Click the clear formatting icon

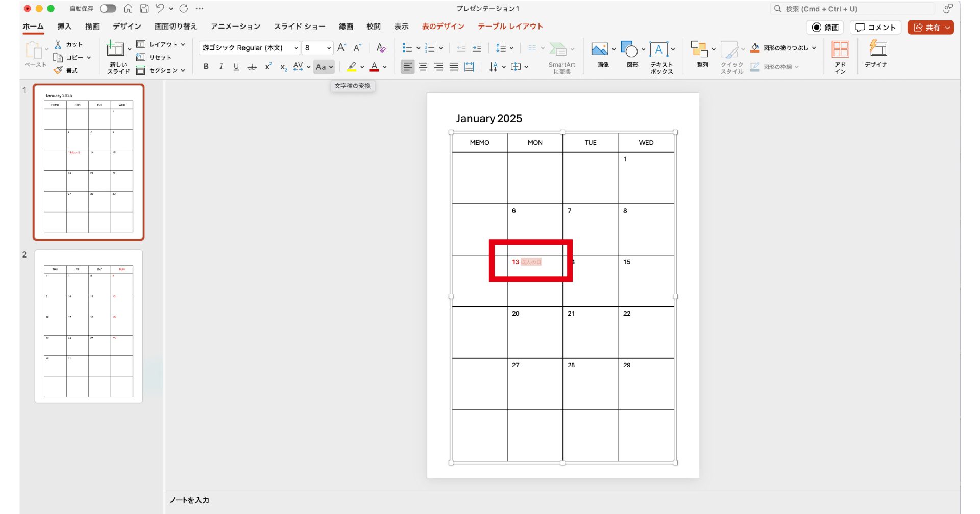[381, 47]
